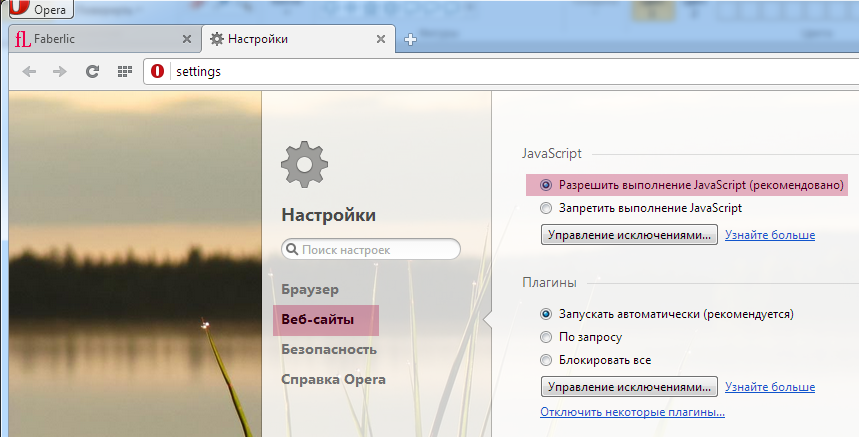
Task: Switch to the Настройки tab
Action: 280,40
